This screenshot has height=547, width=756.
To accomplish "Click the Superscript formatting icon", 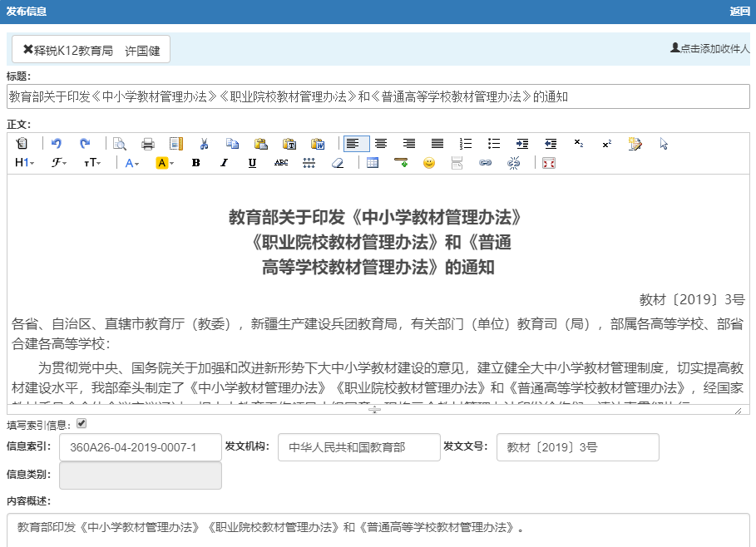I will pyautogui.click(x=606, y=143).
